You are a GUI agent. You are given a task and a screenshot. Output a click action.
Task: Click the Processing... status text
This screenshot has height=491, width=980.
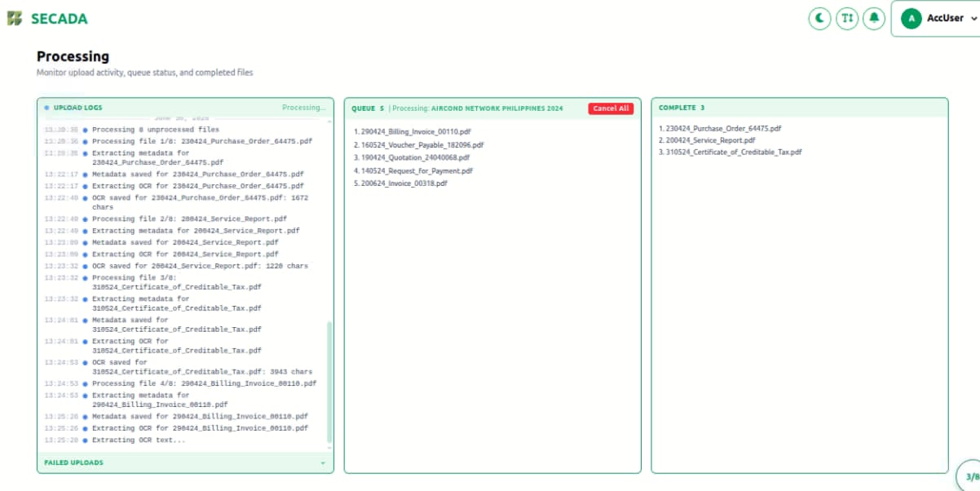(x=304, y=108)
